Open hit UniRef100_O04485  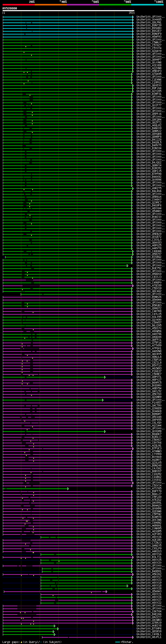click(x=149, y=20)
